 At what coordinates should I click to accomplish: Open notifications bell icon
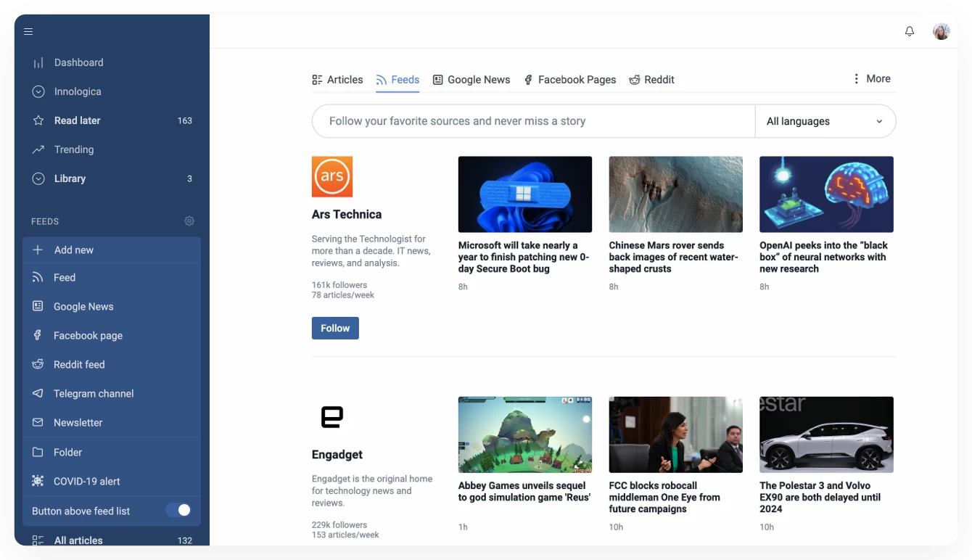coord(910,31)
